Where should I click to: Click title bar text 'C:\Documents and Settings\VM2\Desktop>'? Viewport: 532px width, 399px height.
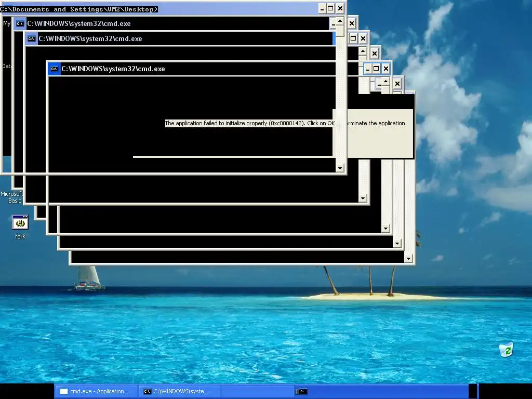pos(79,9)
